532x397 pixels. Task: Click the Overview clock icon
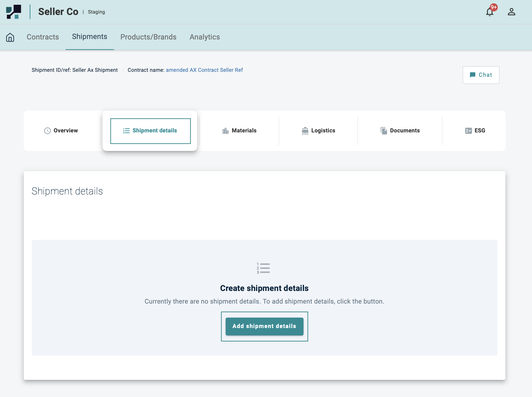(47, 131)
